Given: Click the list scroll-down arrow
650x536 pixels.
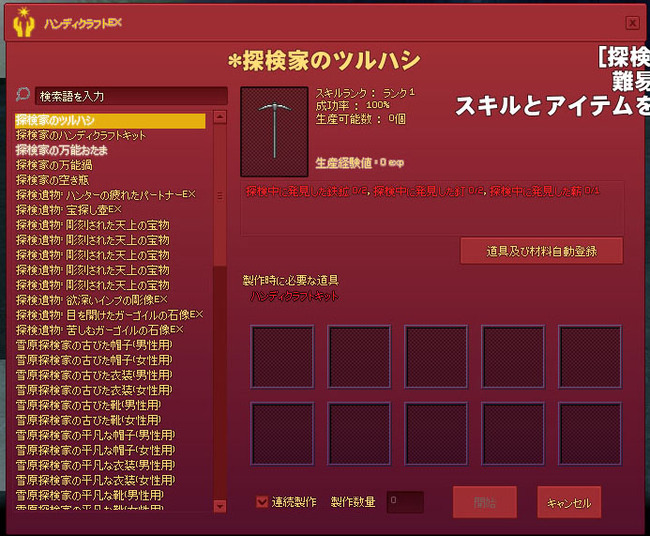Looking at the screenshot, I should [x=220, y=506].
